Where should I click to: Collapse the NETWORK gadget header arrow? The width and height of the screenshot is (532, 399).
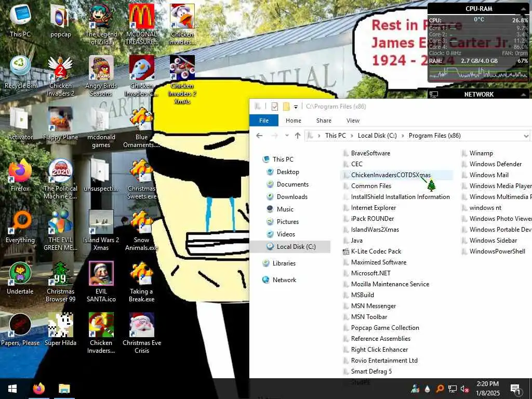pos(524,95)
